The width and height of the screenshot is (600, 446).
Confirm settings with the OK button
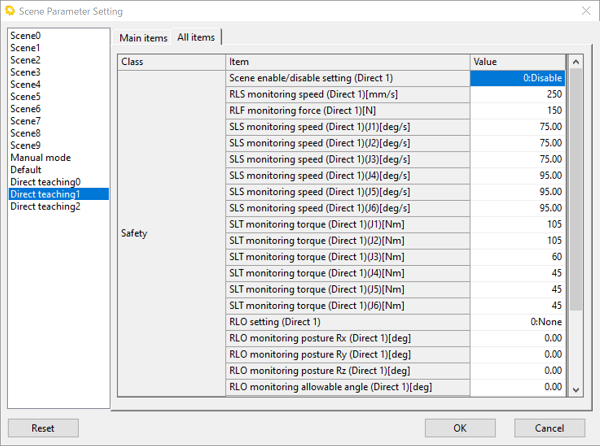[x=460, y=428]
